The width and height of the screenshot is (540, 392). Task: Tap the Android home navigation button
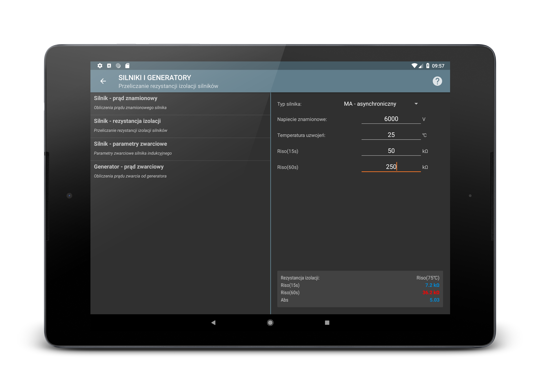tap(270, 322)
